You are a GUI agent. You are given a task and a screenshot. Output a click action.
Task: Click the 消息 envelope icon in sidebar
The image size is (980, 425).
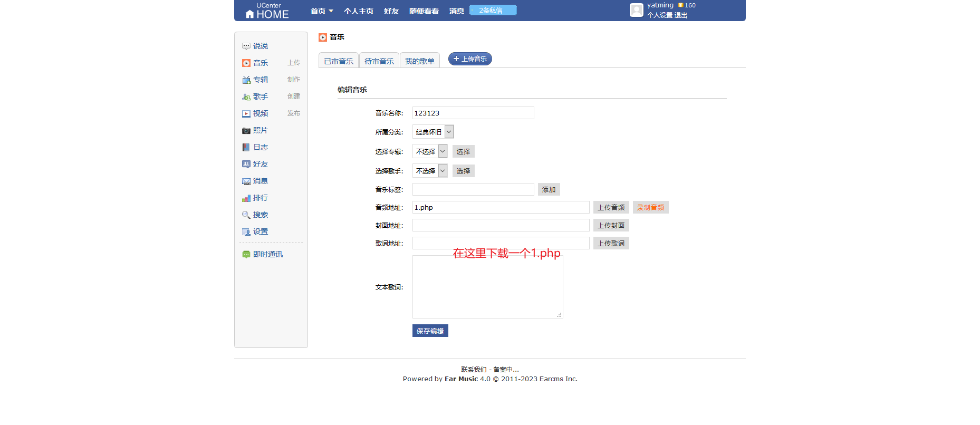(246, 181)
